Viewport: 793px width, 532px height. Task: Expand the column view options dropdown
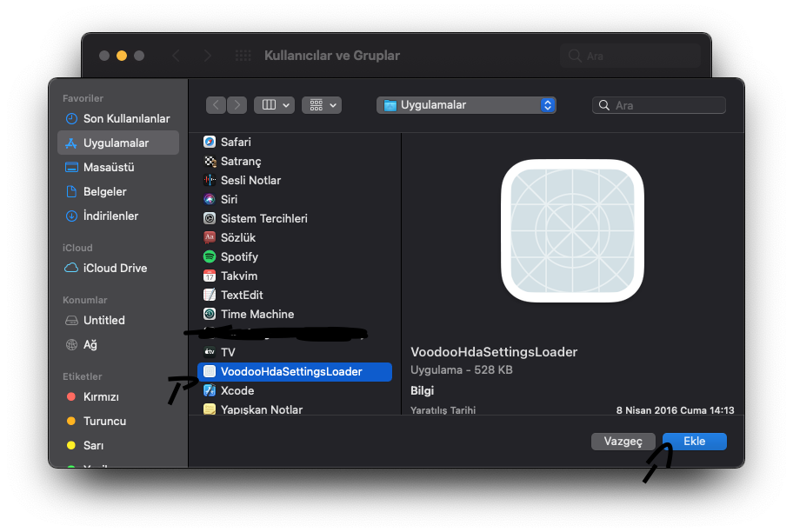click(x=274, y=105)
